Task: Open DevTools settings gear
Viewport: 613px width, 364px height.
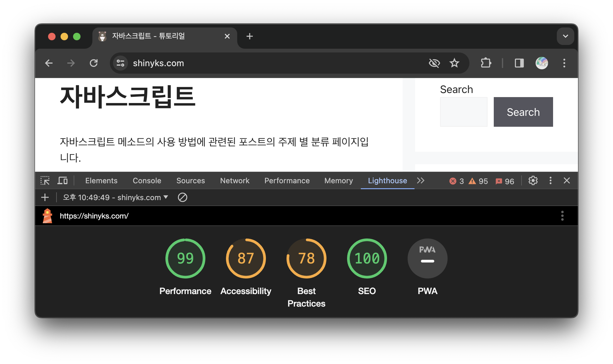Action: [533, 180]
